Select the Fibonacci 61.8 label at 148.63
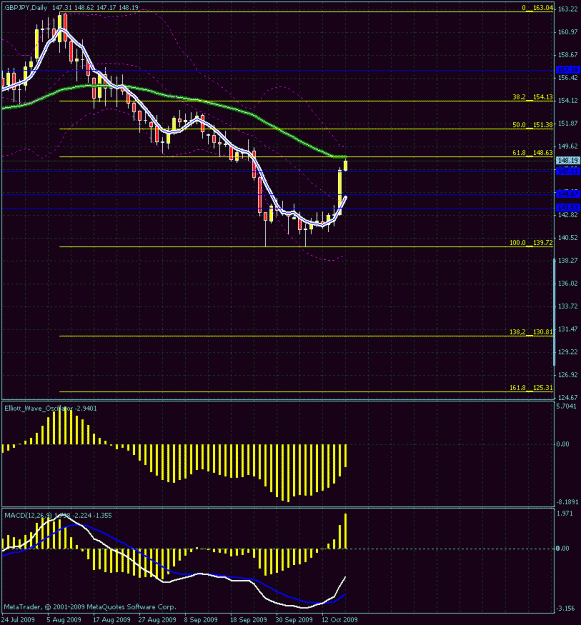This screenshot has height=625, width=581. 533,153
